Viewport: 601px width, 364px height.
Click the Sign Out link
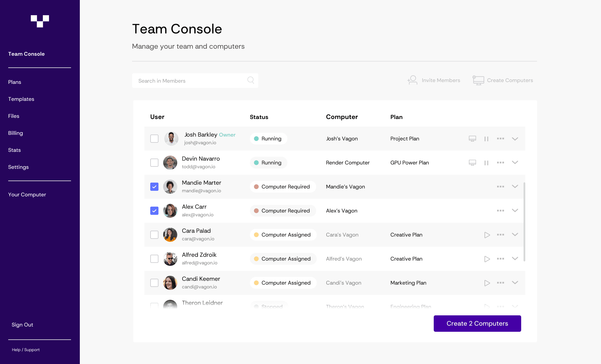pos(22,324)
